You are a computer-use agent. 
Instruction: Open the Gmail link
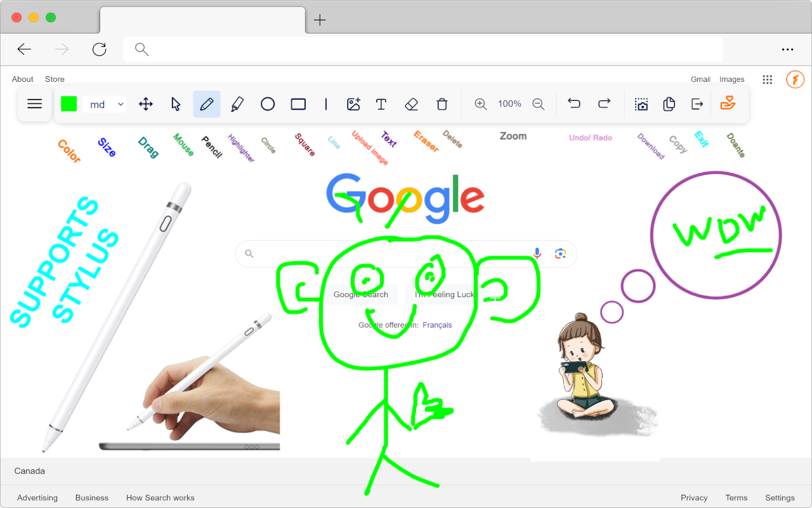point(700,79)
